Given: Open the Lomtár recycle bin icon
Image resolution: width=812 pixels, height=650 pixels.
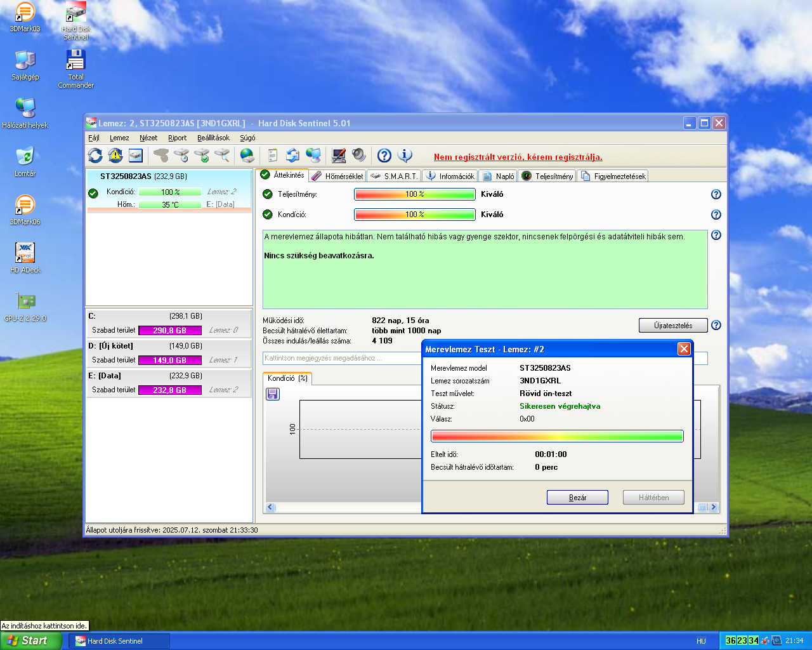Looking at the screenshot, I should coord(25,161).
